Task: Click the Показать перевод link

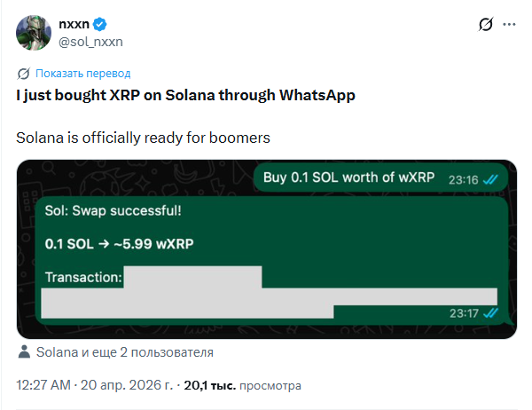Action: point(83,73)
